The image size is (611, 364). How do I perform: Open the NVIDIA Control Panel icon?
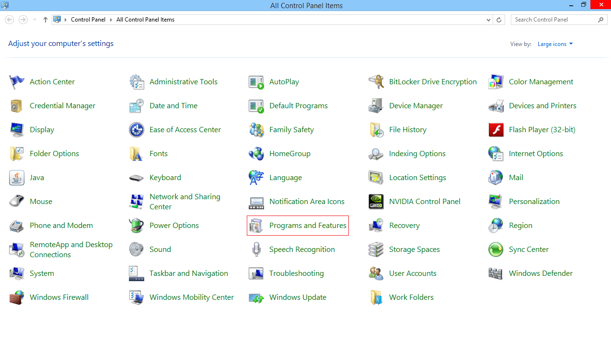coord(376,202)
